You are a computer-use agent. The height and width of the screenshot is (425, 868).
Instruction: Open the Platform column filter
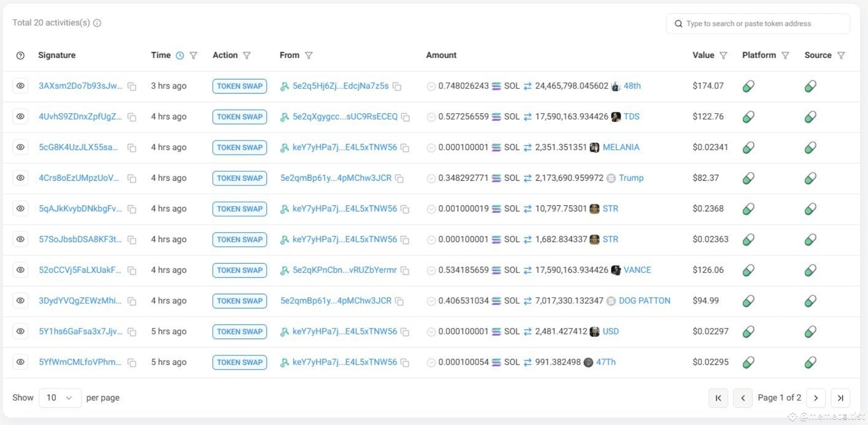tap(785, 55)
